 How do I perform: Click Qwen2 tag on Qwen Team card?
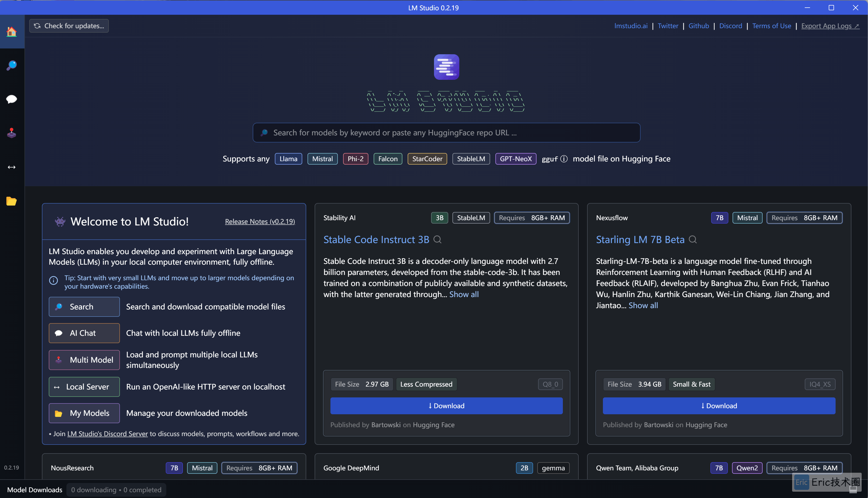click(747, 468)
